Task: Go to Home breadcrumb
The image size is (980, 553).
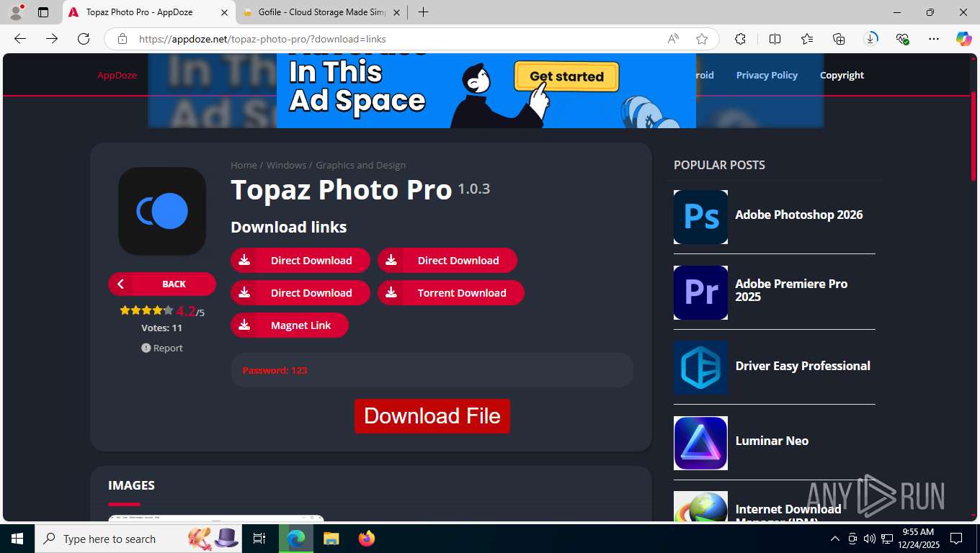Action: click(x=244, y=166)
